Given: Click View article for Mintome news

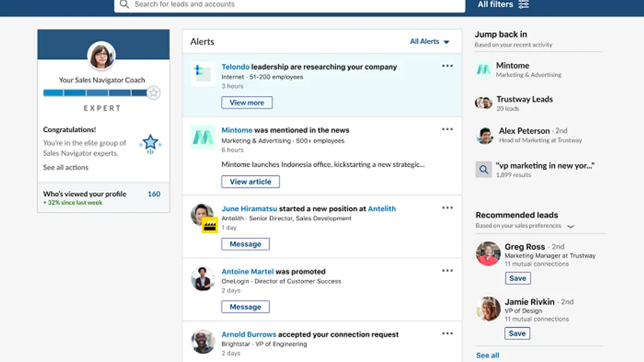Looking at the screenshot, I should [251, 182].
